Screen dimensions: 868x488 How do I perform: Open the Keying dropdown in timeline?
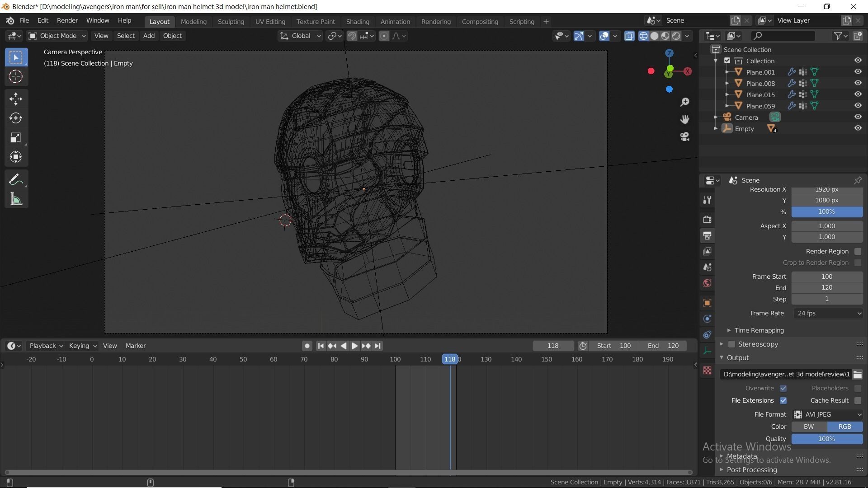point(83,346)
